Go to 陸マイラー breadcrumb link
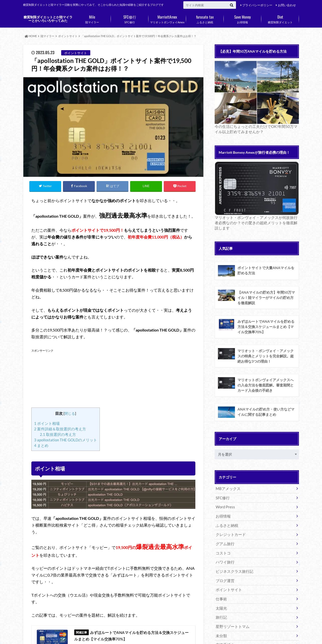This screenshot has width=322, height=644. coord(47,36)
